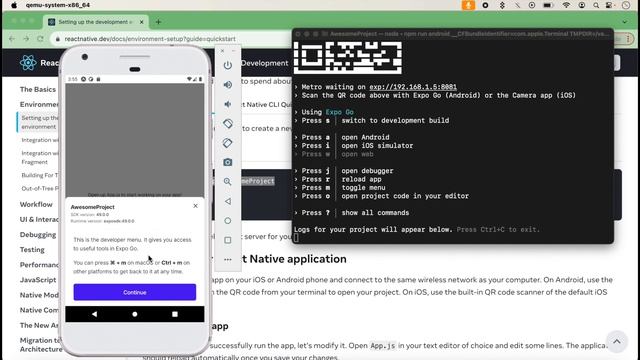Viewport: 640px width, 360px height.
Task: Raise the emulator volume with speaker icon
Action: click(x=228, y=84)
